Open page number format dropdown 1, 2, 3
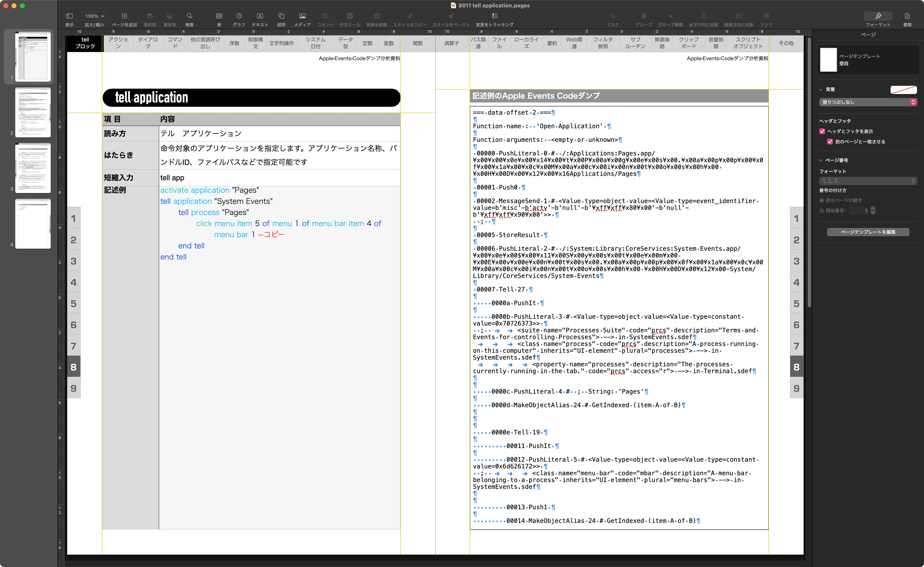The image size is (924, 567). click(x=868, y=181)
